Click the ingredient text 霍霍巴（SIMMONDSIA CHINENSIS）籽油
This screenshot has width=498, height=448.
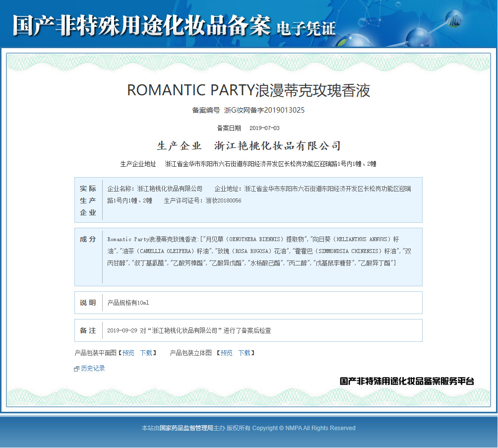[346, 251]
